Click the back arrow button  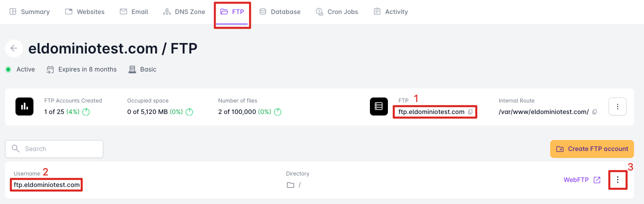[x=14, y=48]
